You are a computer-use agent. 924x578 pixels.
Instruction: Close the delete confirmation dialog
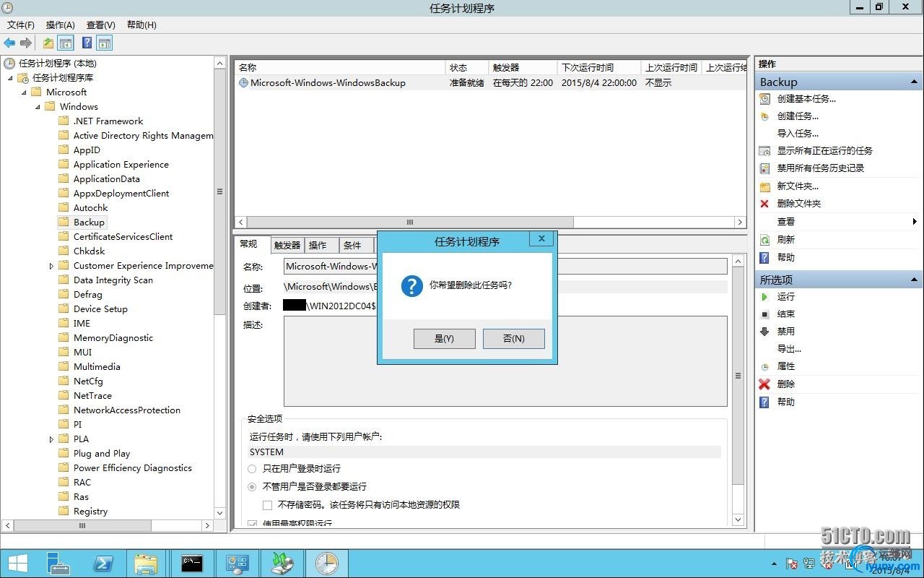[541, 238]
